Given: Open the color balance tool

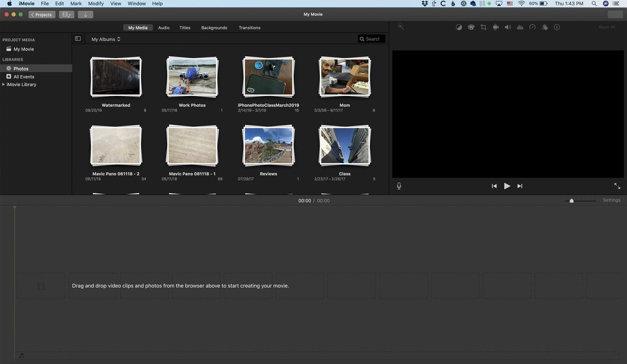Looking at the screenshot, I should point(459,27).
